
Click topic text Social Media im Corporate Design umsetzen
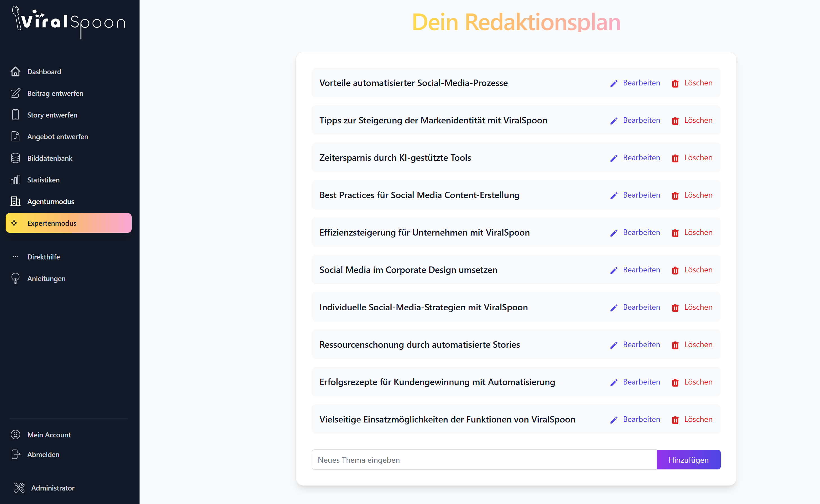tap(408, 270)
